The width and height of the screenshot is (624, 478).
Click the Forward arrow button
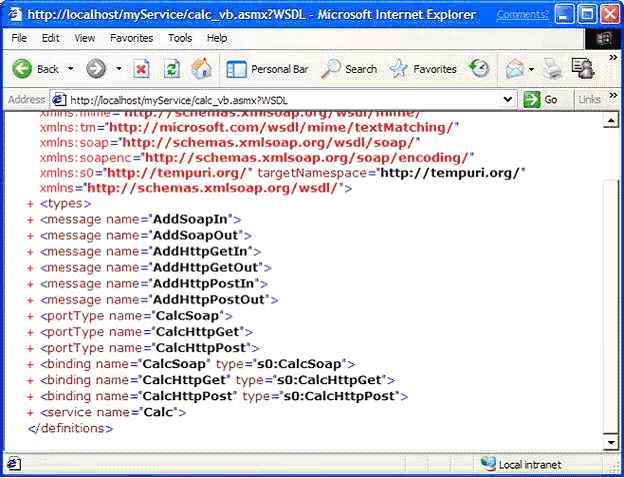tap(96, 69)
